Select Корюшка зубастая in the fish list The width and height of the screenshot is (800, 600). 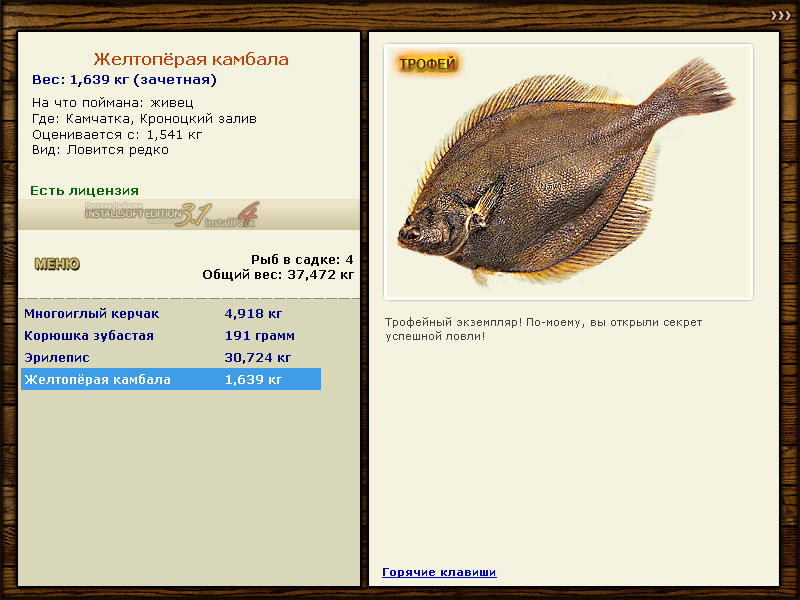click(89, 336)
